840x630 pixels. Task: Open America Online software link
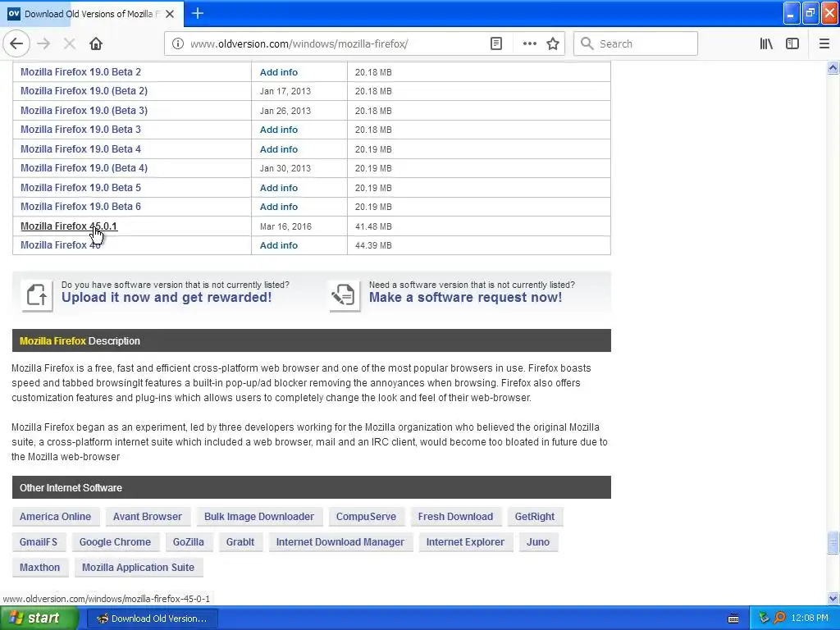coord(55,517)
